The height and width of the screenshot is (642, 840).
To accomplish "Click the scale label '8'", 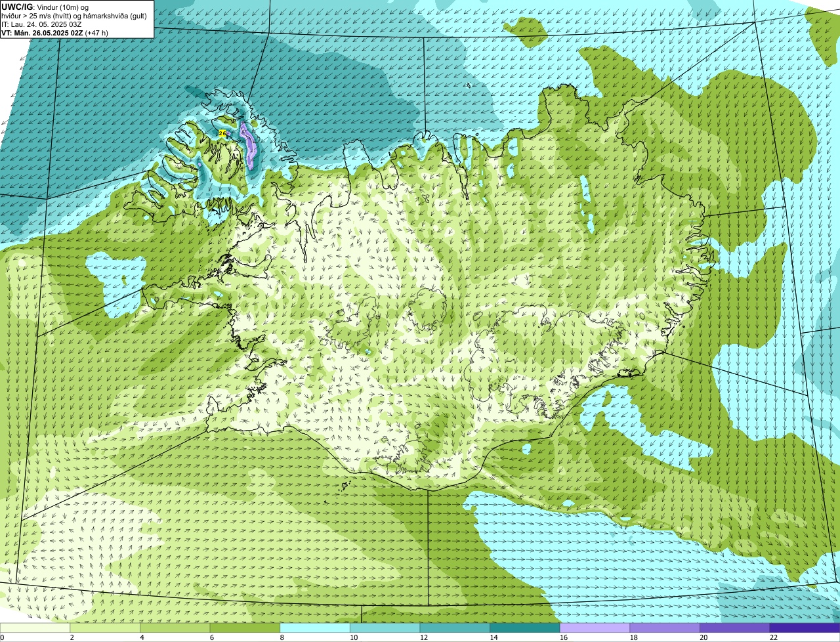I will [x=282, y=637].
